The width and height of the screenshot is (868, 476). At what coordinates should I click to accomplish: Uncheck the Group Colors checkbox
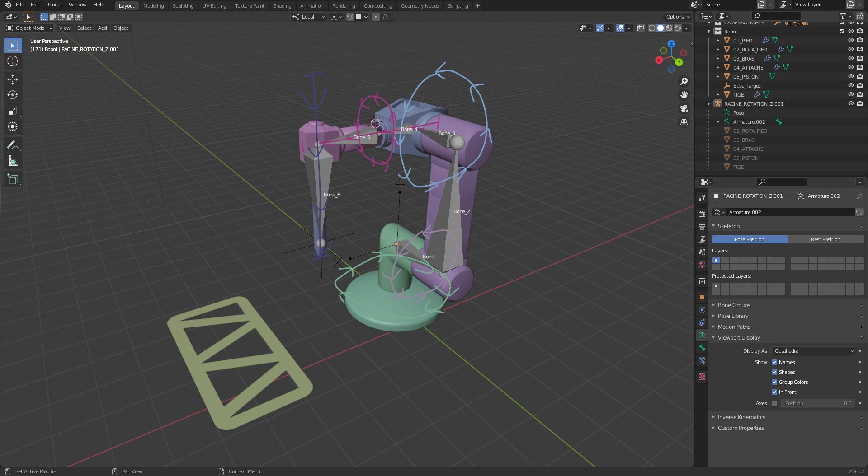[x=774, y=382]
